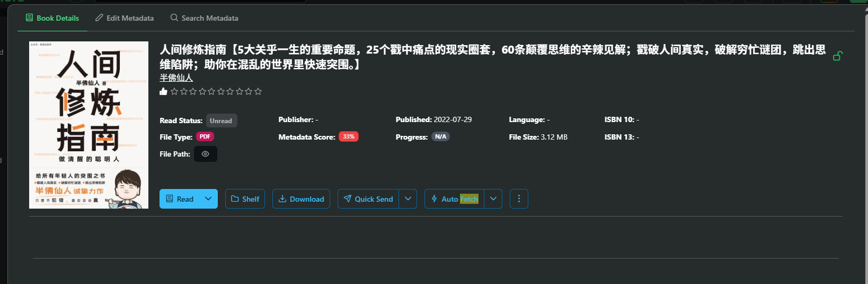Click the ISBN 13 label
Screen dimensions: 868x284
tap(619, 137)
